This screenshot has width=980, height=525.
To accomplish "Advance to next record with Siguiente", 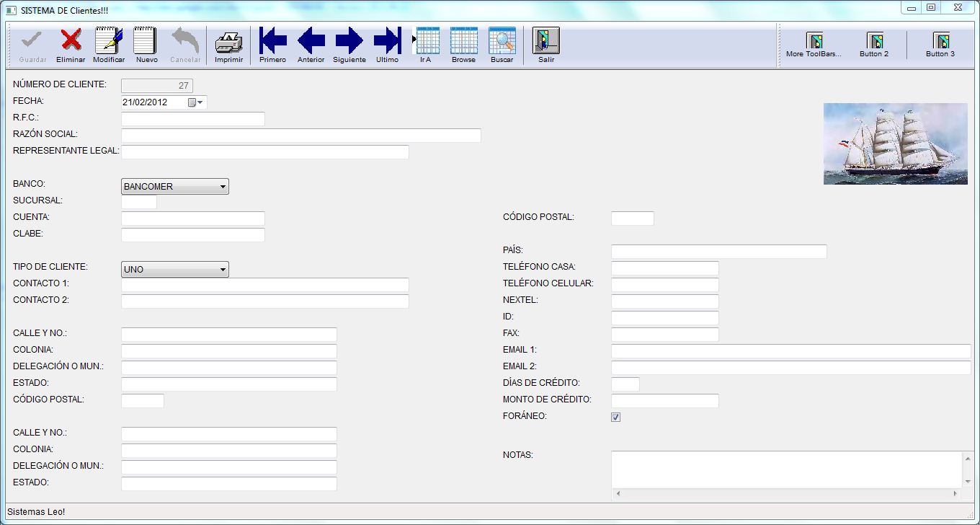I will click(x=349, y=41).
